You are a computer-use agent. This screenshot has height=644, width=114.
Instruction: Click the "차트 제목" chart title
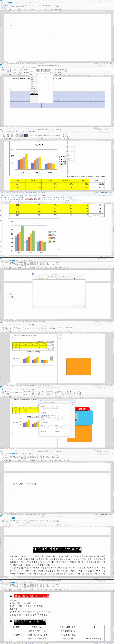(x=38, y=144)
